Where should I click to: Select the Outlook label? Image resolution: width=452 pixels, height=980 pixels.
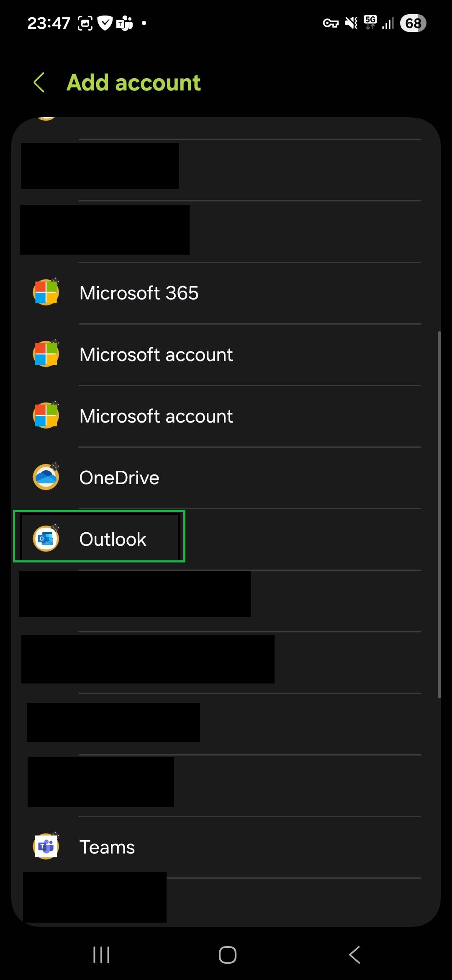pos(113,539)
